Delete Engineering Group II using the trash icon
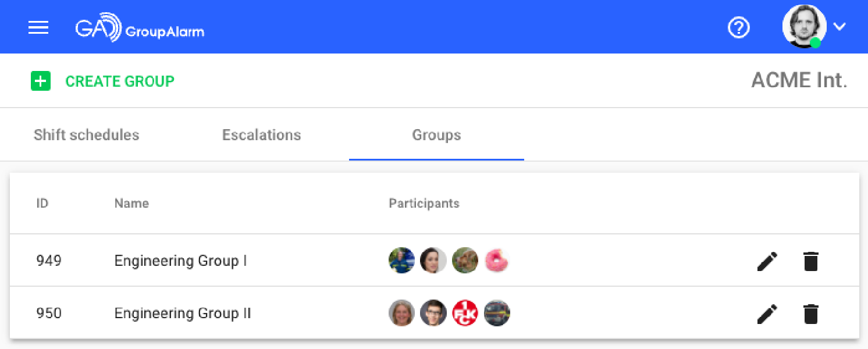This screenshot has height=349, width=868. [x=810, y=313]
